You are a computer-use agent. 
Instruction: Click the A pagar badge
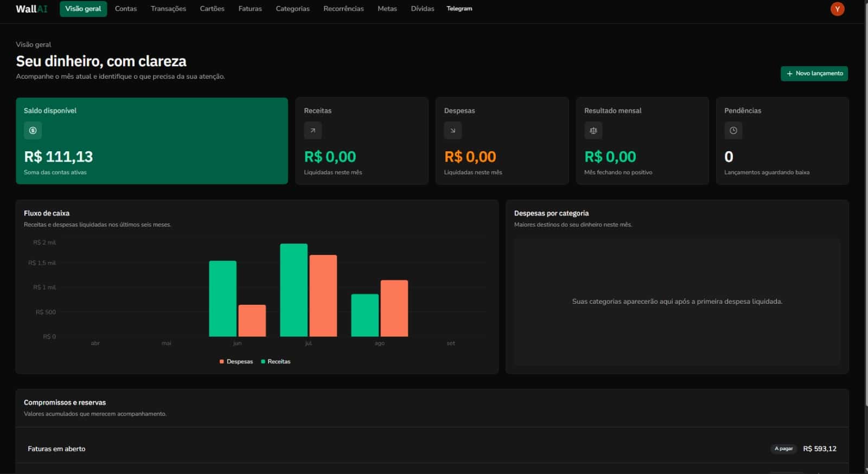point(783,449)
